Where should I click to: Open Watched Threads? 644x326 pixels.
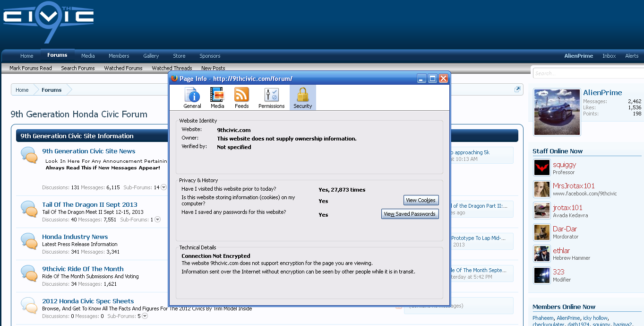point(172,68)
